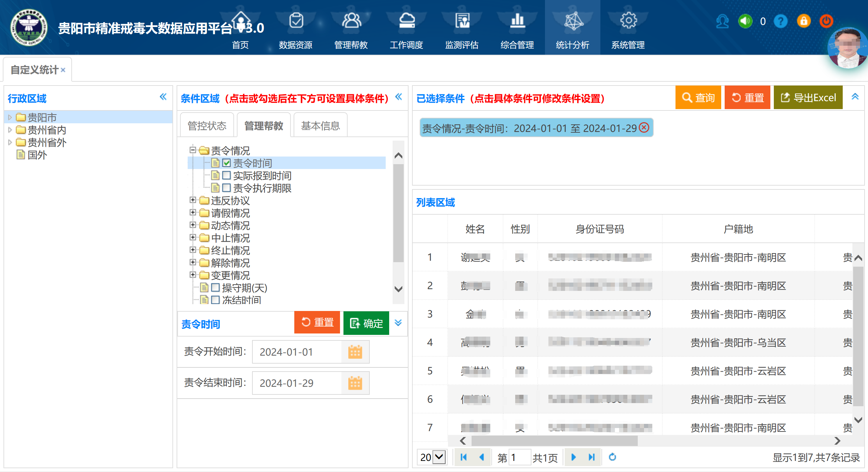The height and width of the screenshot is (472, 868).
Task: Collapse the 条件区域 panel
Action: coord(399,97)
